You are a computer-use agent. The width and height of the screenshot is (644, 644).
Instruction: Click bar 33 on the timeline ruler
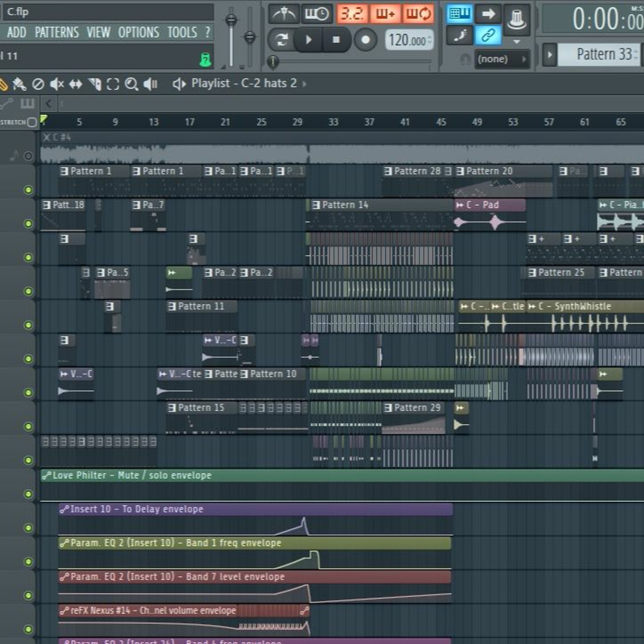(333, 122)
